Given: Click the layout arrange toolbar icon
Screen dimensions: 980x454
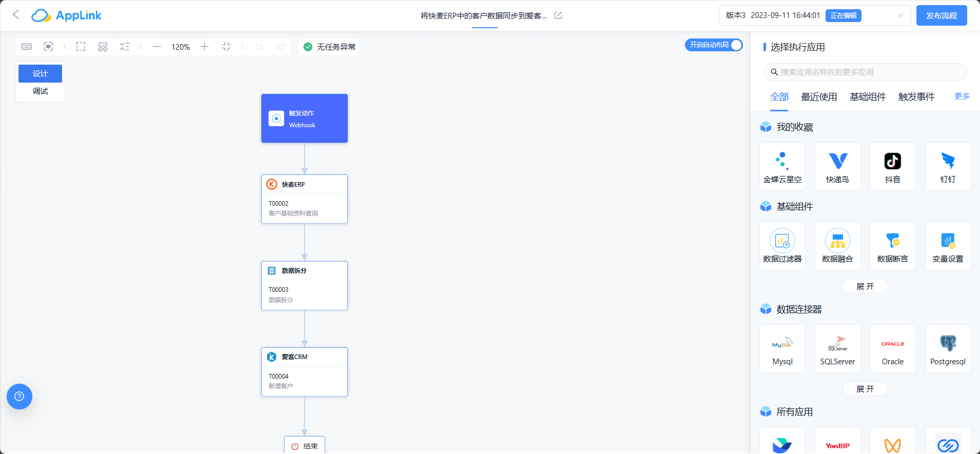Looking at the screenshot, I should pos(103,47).
